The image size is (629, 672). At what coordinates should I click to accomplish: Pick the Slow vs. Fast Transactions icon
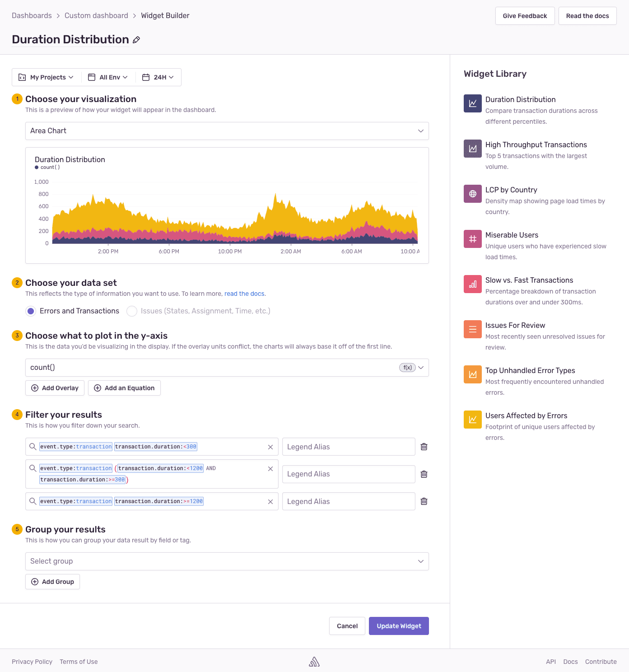472,284
